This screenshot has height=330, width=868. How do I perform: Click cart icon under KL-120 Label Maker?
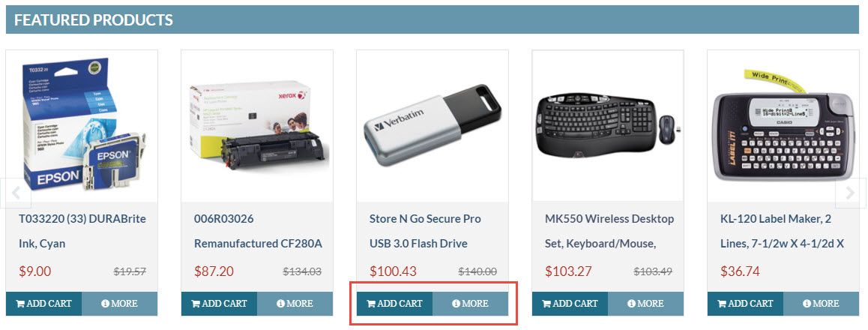pyautogui.click(x=722, y=304)
